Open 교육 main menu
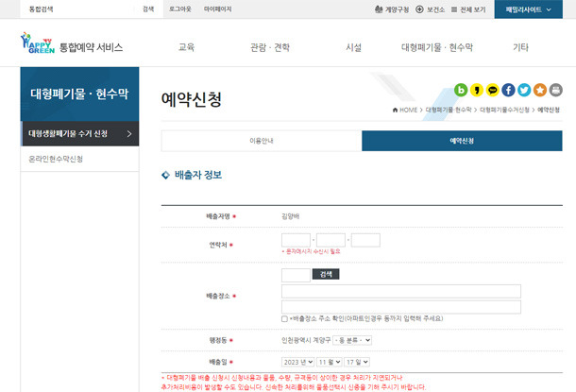This screenshot has width=576, height=392. tap(186, 47)
